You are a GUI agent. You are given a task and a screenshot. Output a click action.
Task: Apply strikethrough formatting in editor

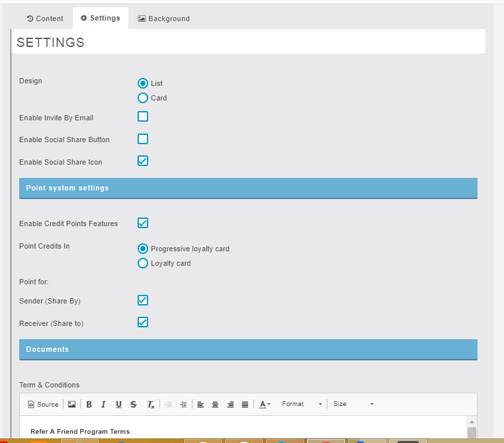134,405
